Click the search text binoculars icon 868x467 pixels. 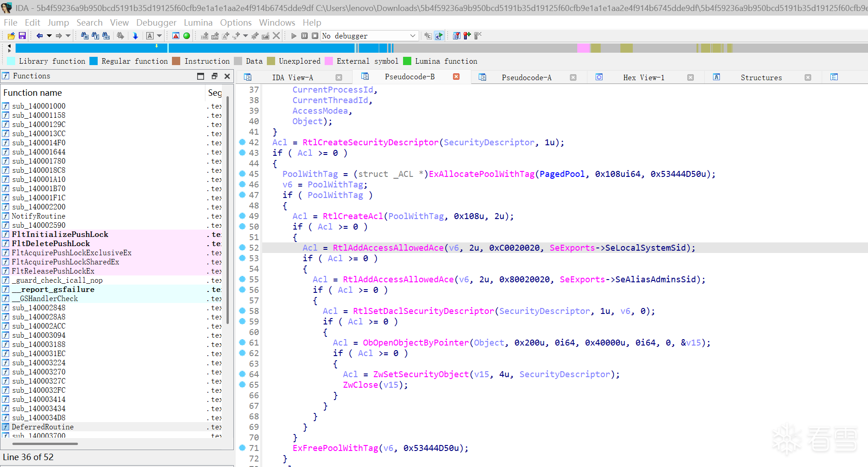(x=95, y=36)
